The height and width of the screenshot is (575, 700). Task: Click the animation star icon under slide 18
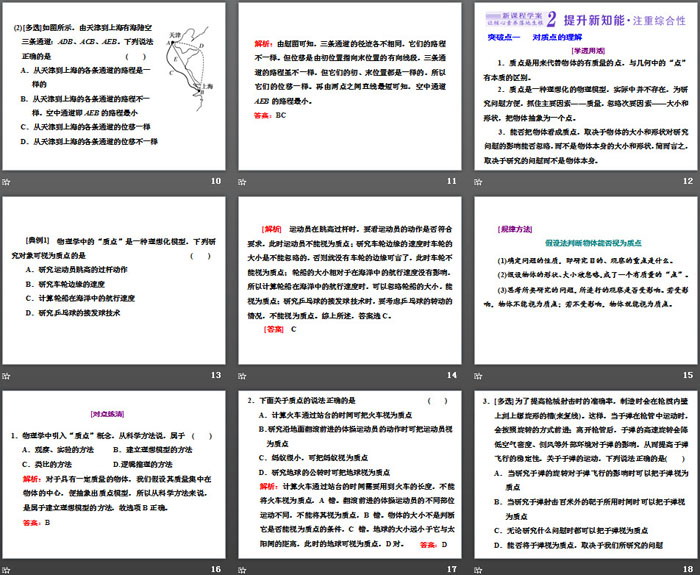tap(477, 568)
